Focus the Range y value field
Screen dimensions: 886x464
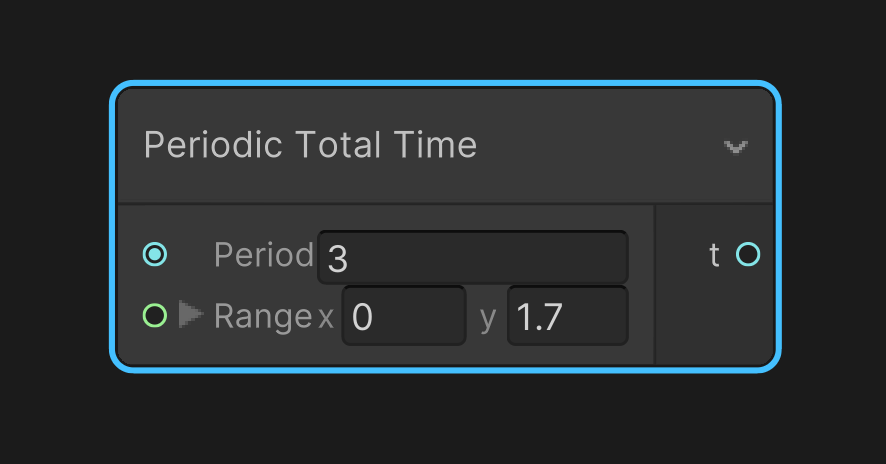(567, 317)
